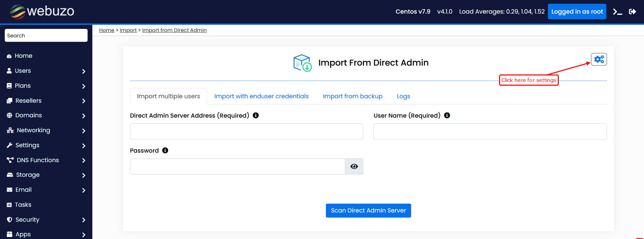Expand the Security sidebar menu
Screen dimensions: 644x239
point(46,220)
